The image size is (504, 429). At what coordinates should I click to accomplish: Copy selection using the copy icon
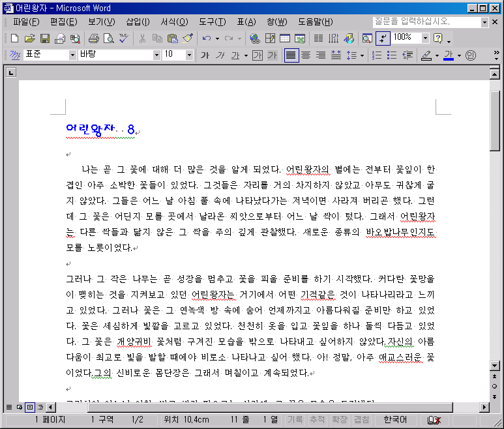157,38
